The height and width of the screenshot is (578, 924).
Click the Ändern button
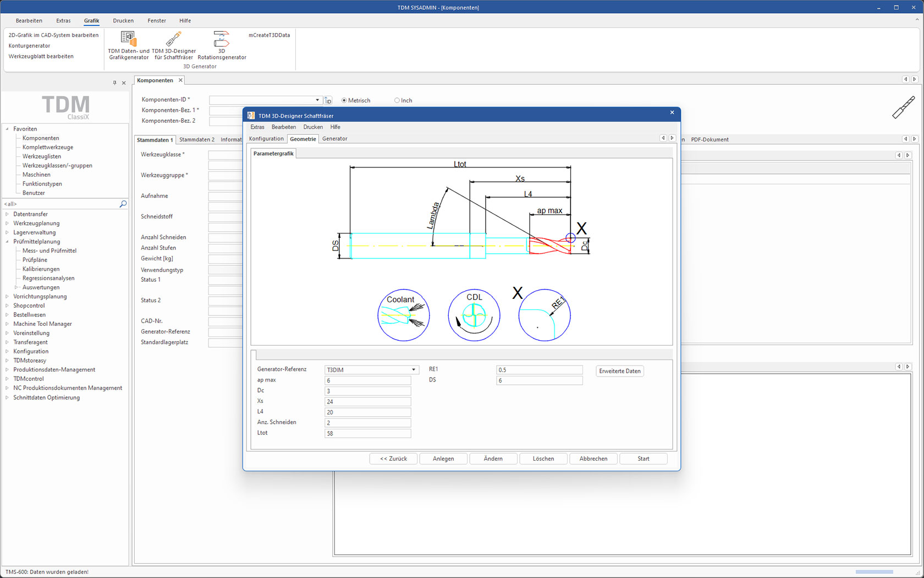pos(493,459)
